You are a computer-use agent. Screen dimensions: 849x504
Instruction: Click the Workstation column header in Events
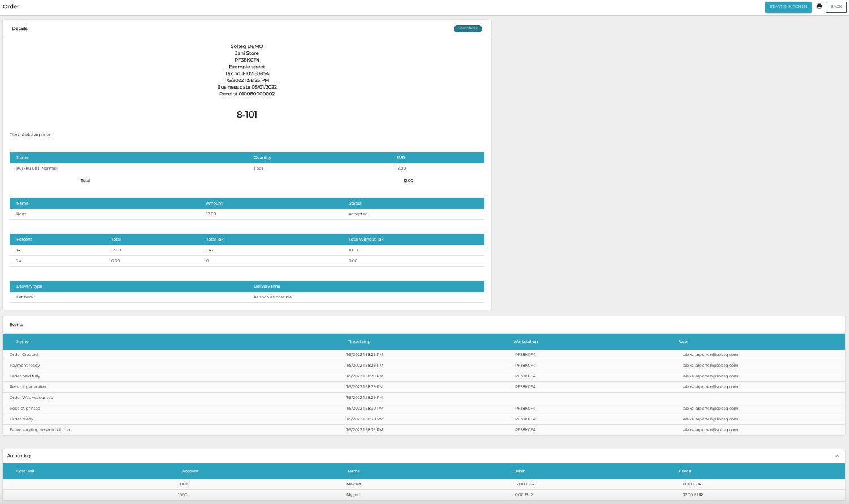tap(525, 342)
